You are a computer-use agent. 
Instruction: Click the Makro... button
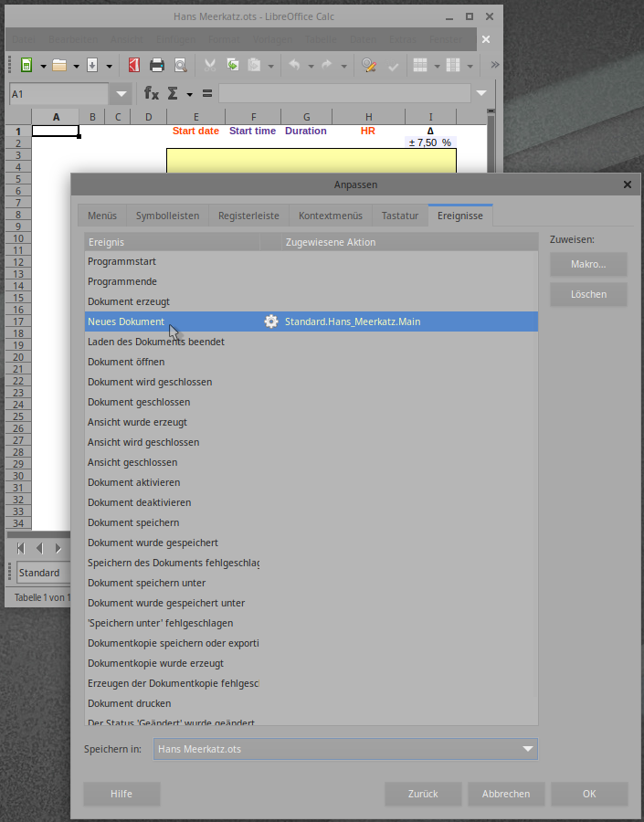point(588,264)
